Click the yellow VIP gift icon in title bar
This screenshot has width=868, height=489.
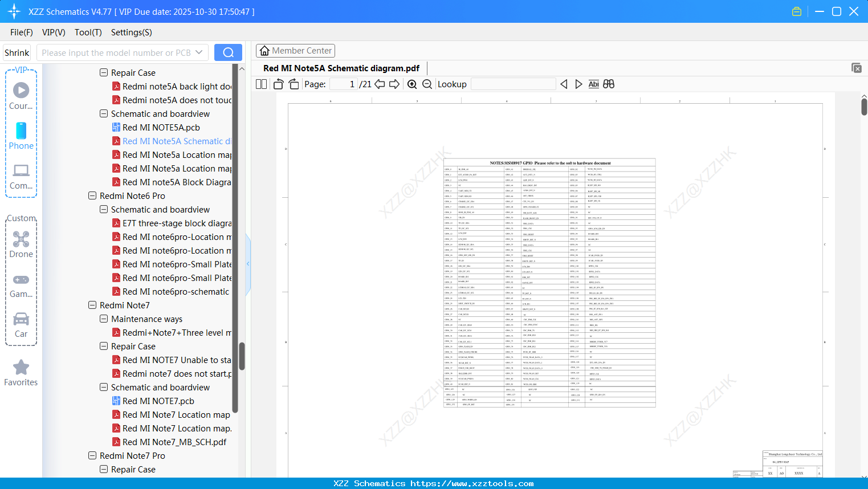point(797,11)
